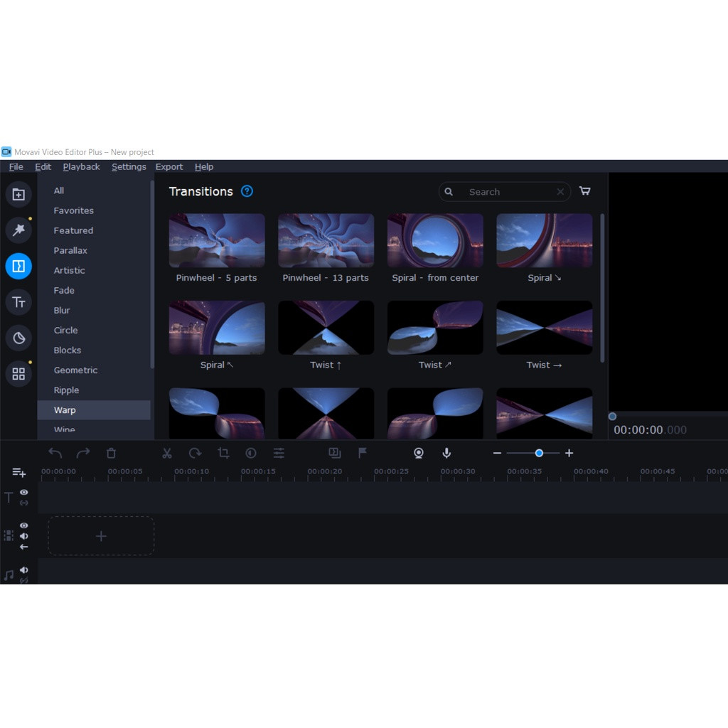Click the File import sidebar icon
Screen dimensions: 728x728
coord(18,194)
